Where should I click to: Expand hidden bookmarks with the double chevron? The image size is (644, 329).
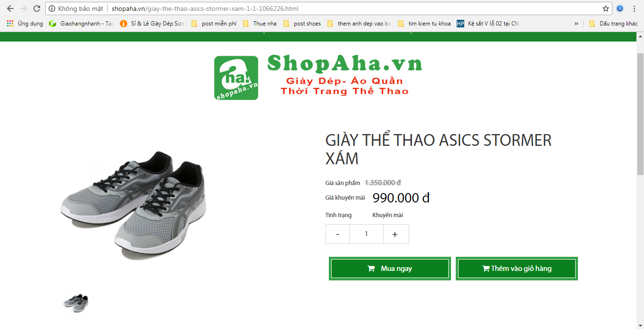576,24
